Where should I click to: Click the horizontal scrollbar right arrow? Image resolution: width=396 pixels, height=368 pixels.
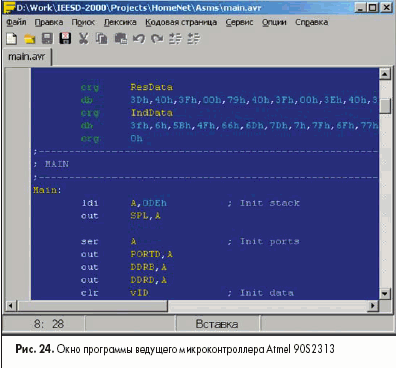373,305
